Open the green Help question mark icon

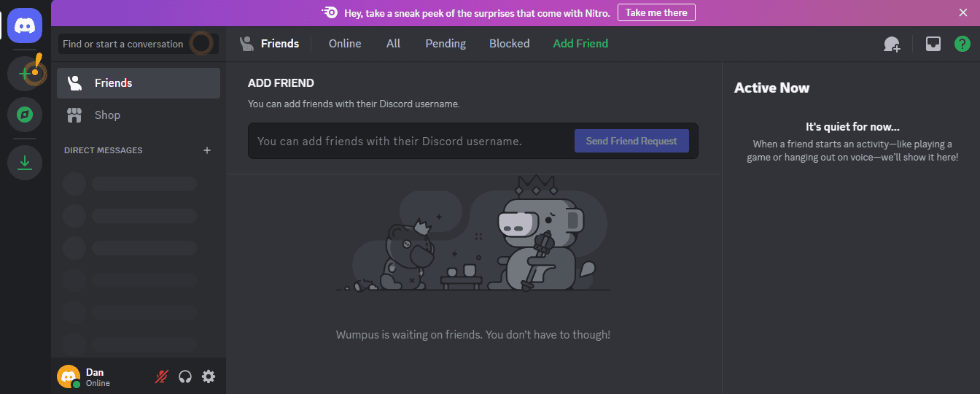962,44
